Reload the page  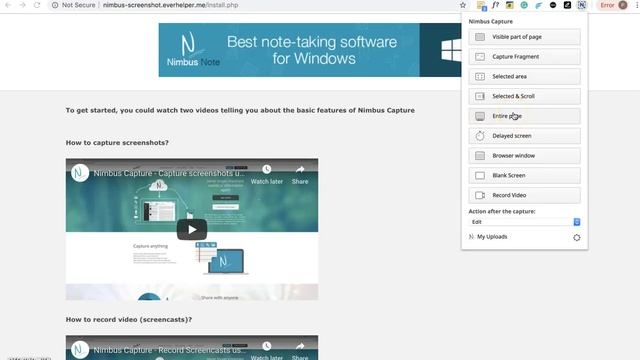tap(37, 5)
